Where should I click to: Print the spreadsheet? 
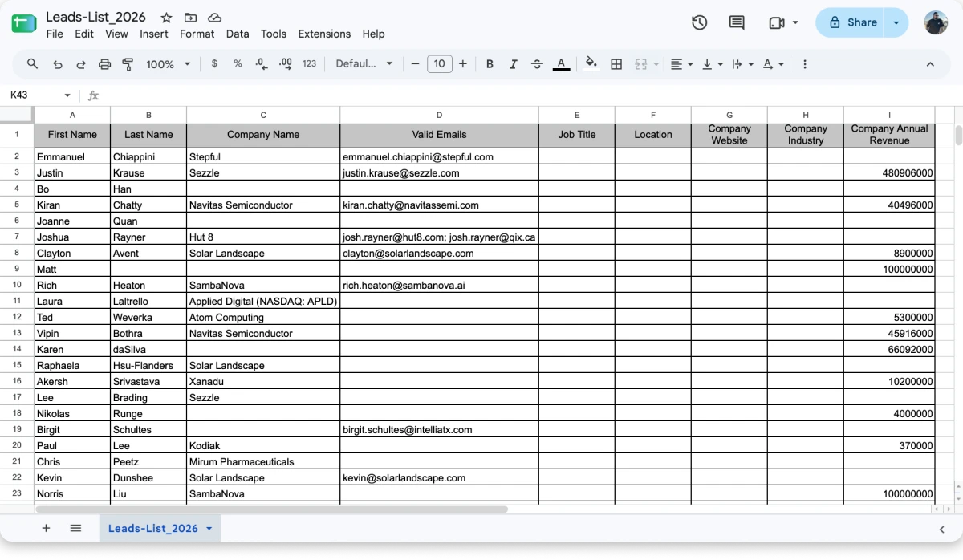click(x=104, y=64)
